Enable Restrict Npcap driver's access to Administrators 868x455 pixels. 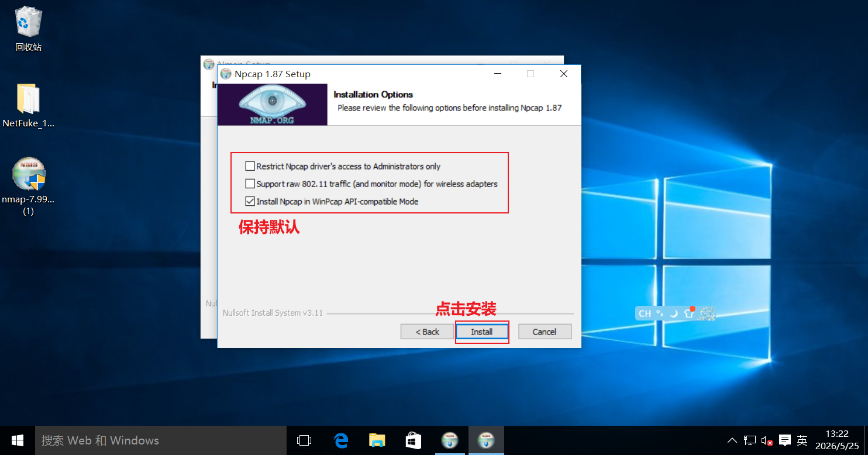point(250,166)
